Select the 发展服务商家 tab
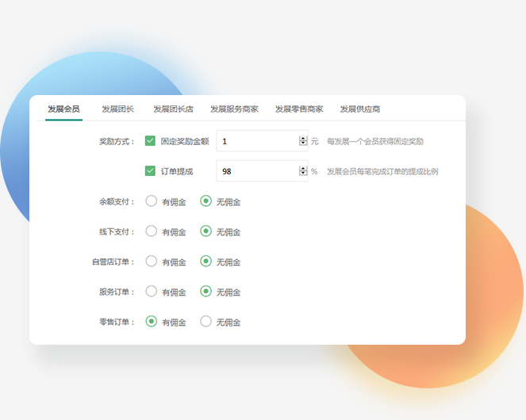The image size is (526, 420). coord(234,109)
